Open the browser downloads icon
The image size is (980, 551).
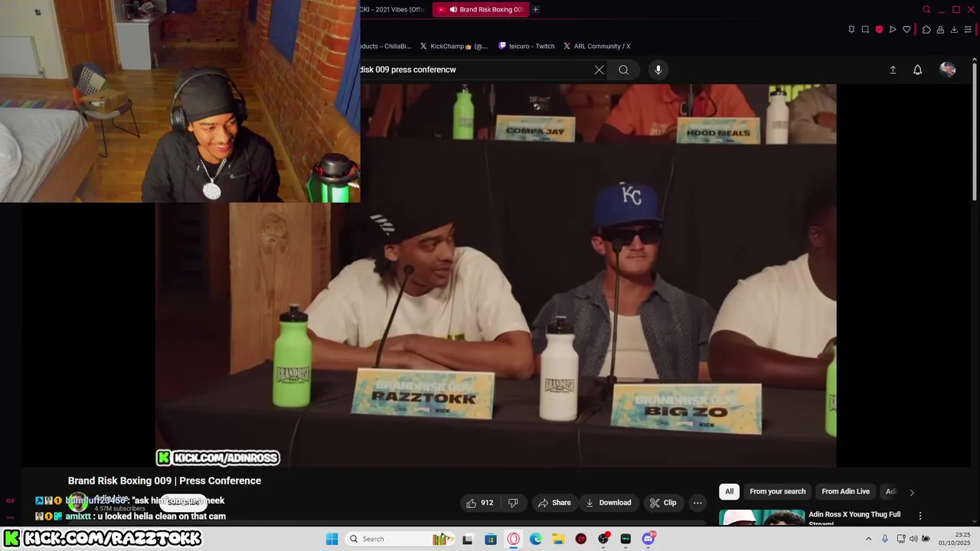[954, 29]
